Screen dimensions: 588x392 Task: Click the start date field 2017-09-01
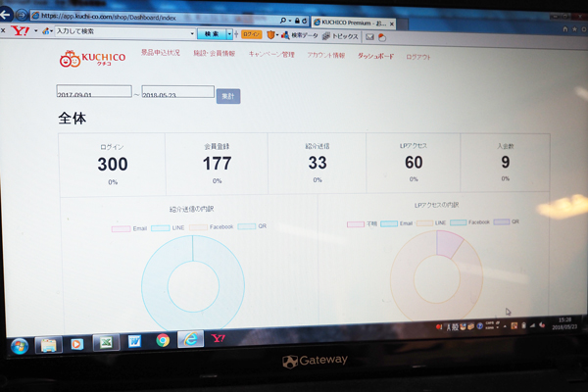(x=94, y=91)
